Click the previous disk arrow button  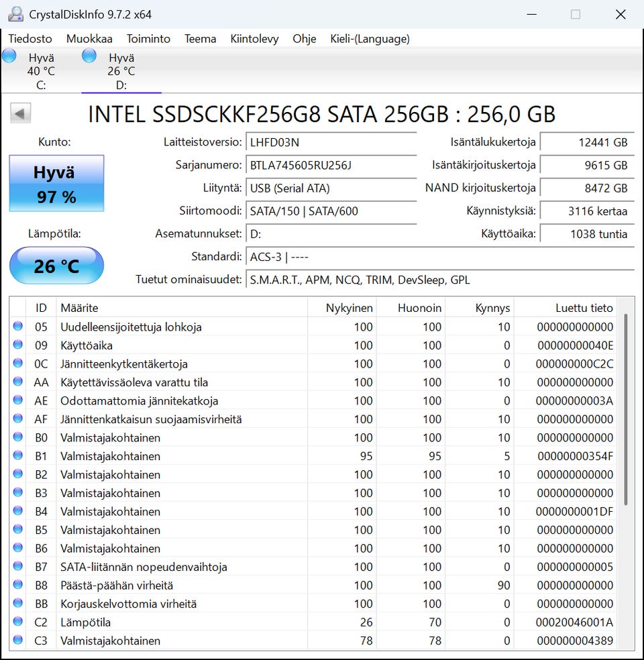(20, 113)
